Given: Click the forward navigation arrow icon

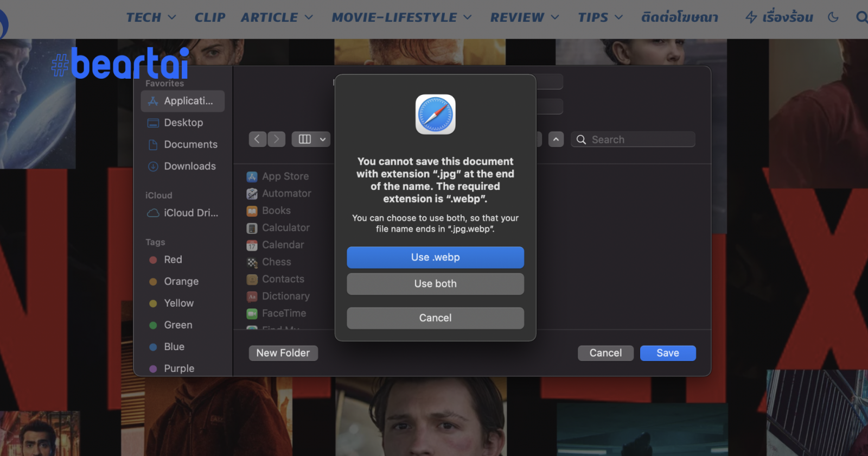Looking at the screenshot, I should tap(276, 140).
